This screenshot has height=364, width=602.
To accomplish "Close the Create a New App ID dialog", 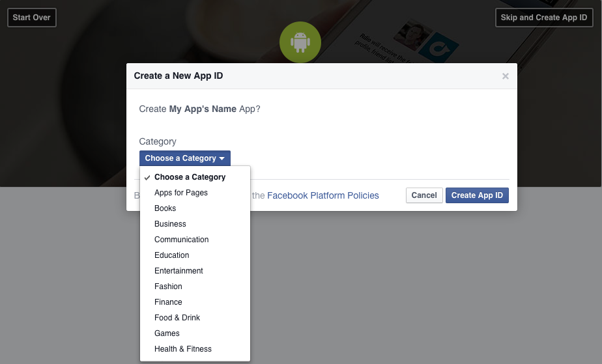I will tap(505, 76).
